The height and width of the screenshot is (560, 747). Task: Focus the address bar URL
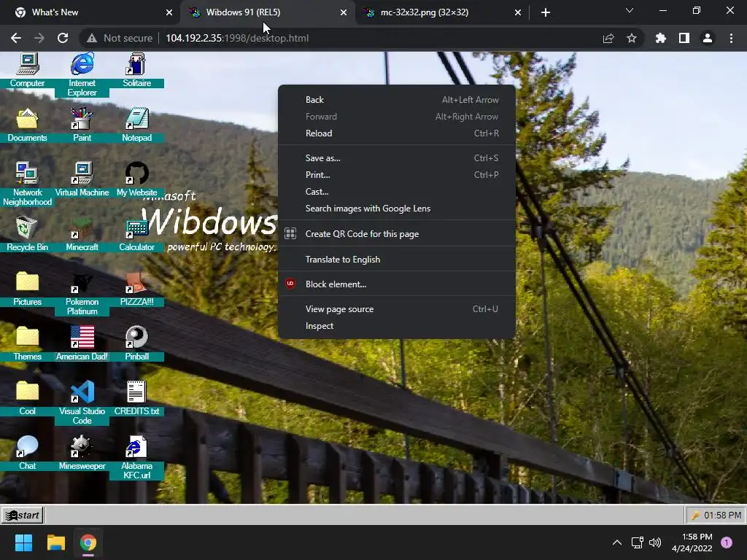(237, 38)
